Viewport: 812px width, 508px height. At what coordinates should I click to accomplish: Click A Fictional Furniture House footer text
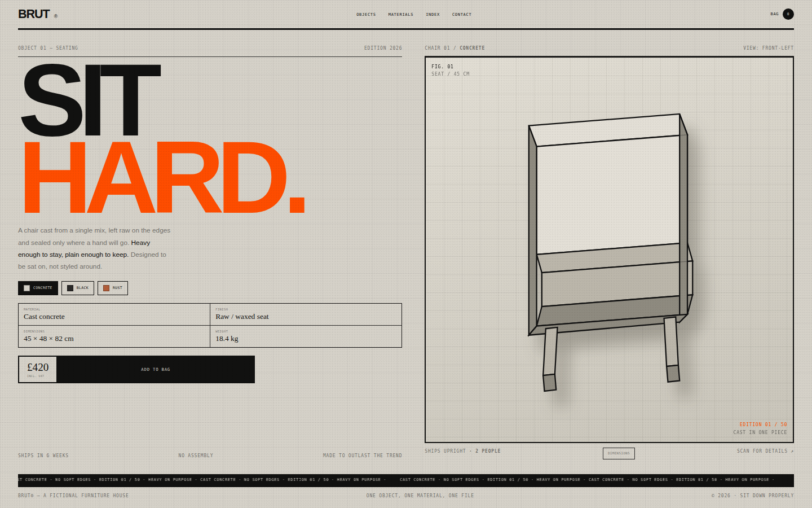pos(73,496)
